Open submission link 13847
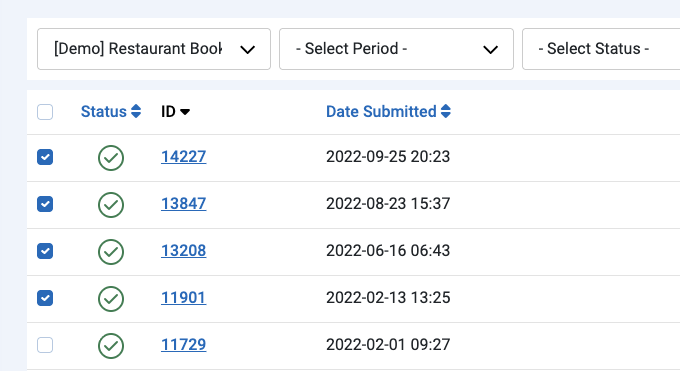The width and height of the screenshot is (680, 371). (183, 204)
